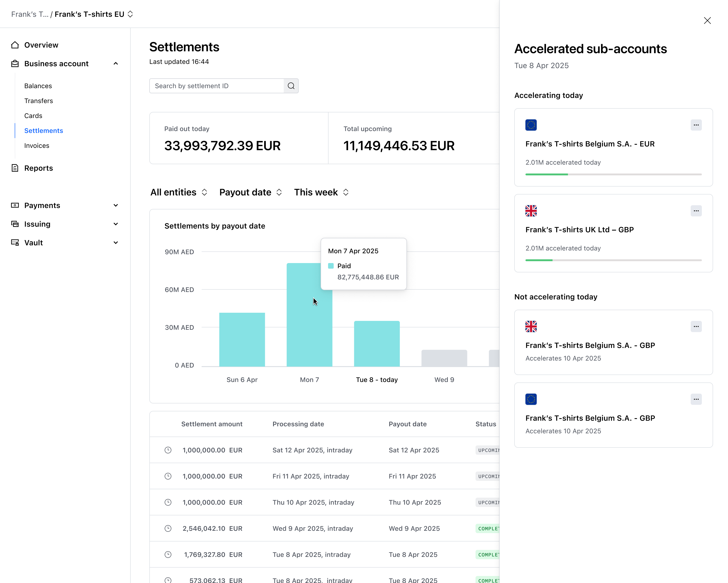
Task: Open the Transfers page
Action: pos(38,101)
